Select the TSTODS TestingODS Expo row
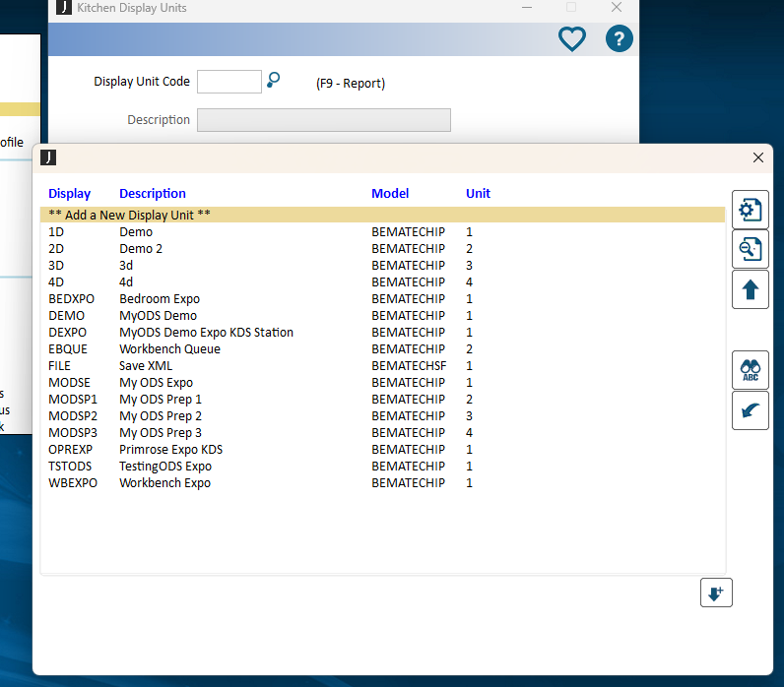This screenshot has height=687, width=784. (382, 467)
